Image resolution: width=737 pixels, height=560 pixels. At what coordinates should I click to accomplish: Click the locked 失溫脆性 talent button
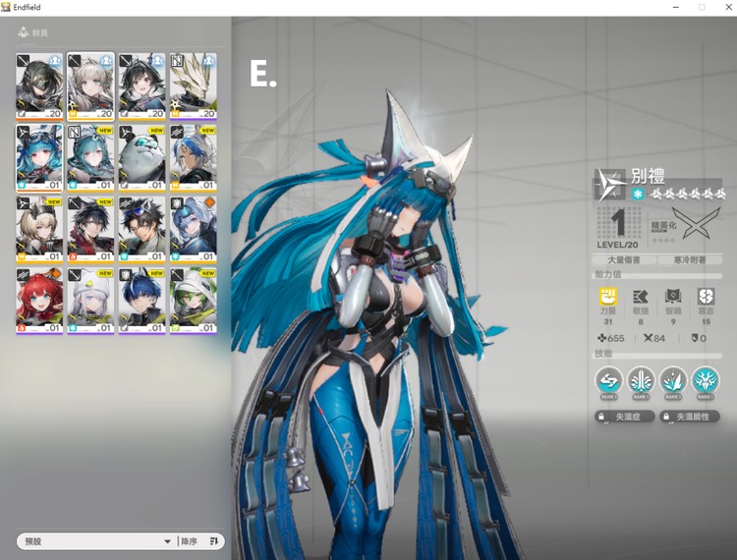click(690, 417)
